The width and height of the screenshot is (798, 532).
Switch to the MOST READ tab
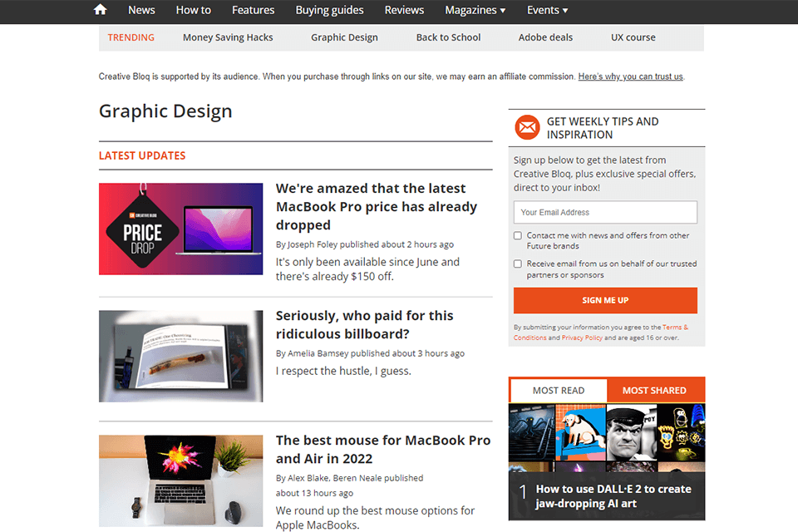(559, 391)
